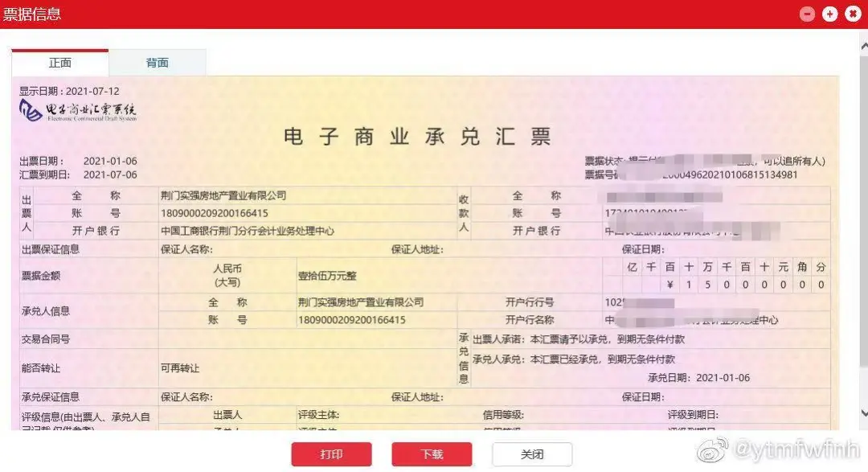Viewport: 868px width, 472px height.
Task: Click the zoom-out minus icon on title bar
Action: [806, 14]
